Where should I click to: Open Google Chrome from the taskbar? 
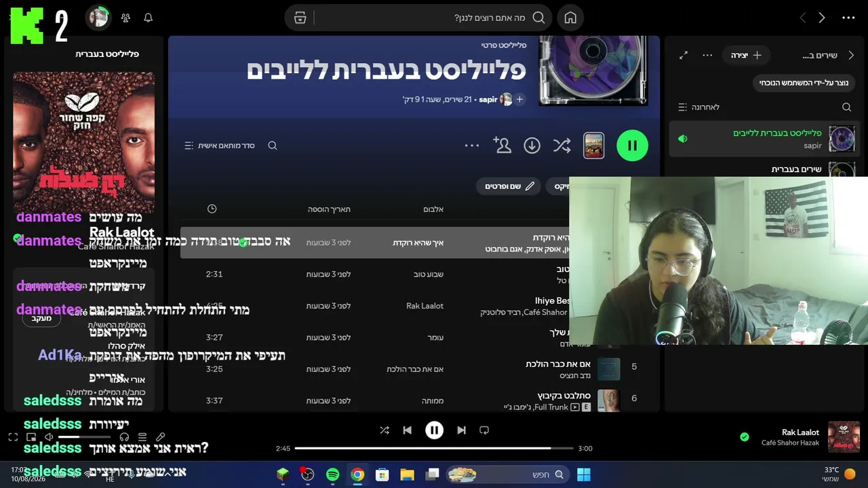tap(357, 474)
